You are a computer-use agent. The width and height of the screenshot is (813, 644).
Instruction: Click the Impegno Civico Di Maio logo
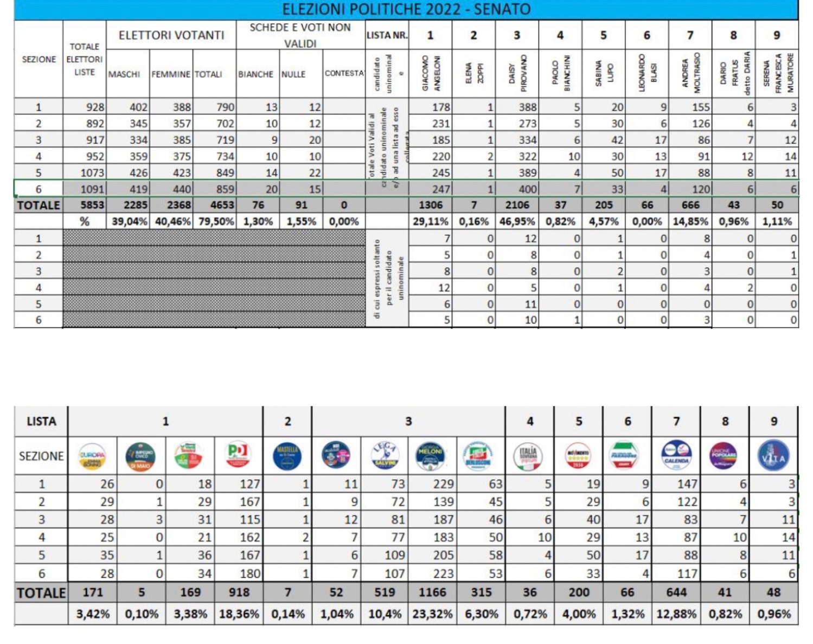[x=140, y=456]
